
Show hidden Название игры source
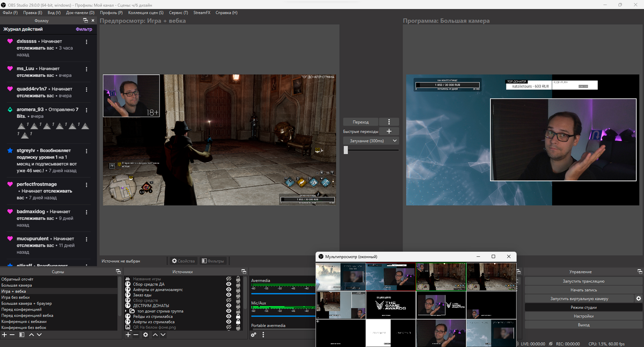click(x=229, y=279)
